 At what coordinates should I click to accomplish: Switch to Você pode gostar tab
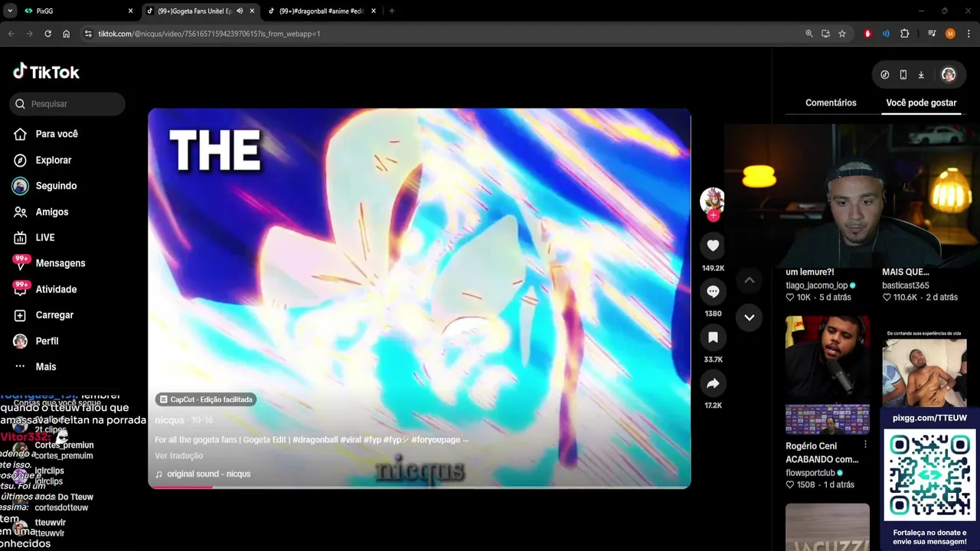[921, 103]
